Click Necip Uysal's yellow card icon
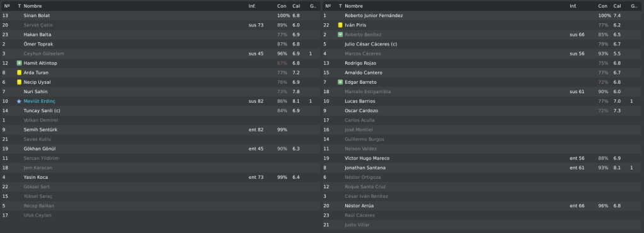 pyautogui.click(x=19, y=82)
